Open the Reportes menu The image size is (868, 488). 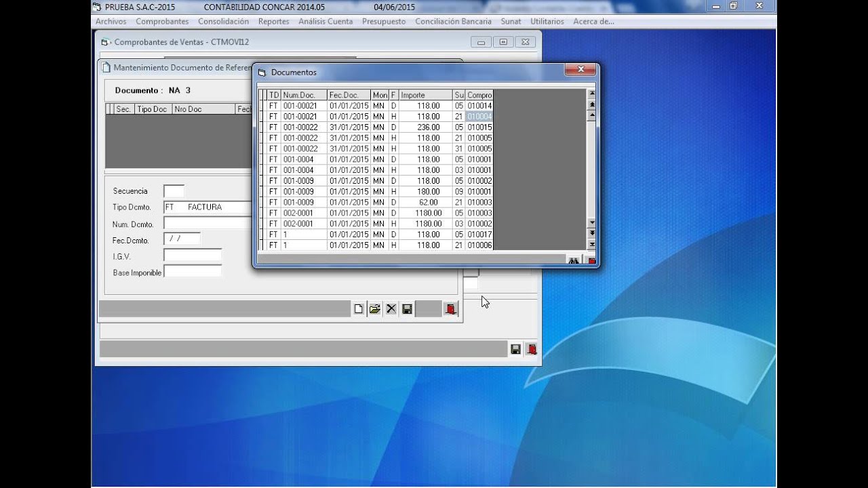point(273,21)
